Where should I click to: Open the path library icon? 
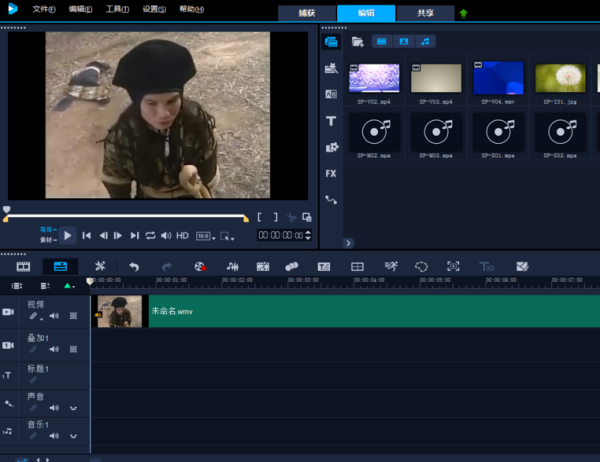(x=331, y=200)
